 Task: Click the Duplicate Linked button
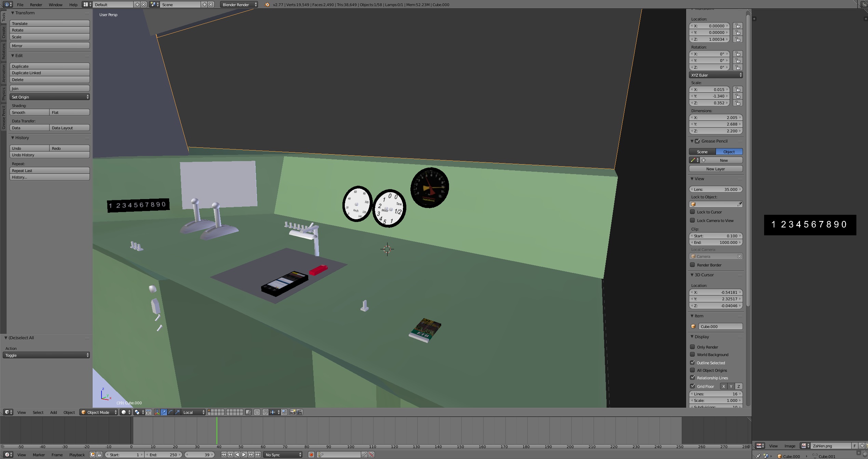[x=50, y=73]
